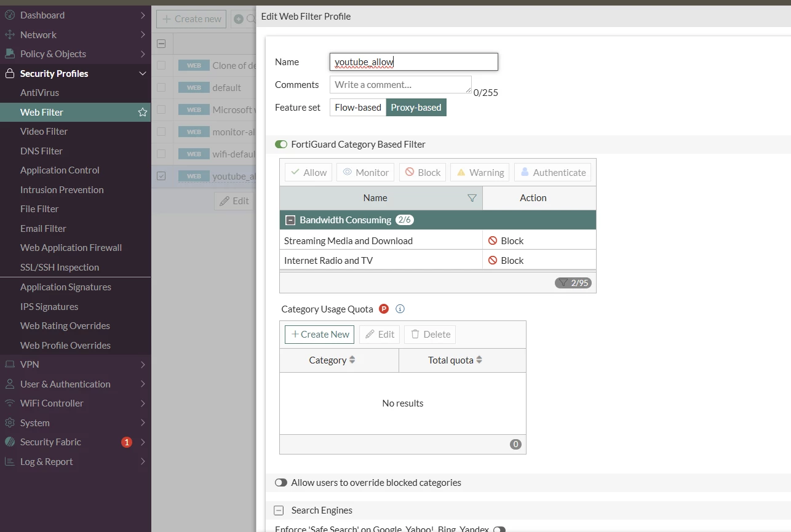Click the Comments text area

[400, 84]
